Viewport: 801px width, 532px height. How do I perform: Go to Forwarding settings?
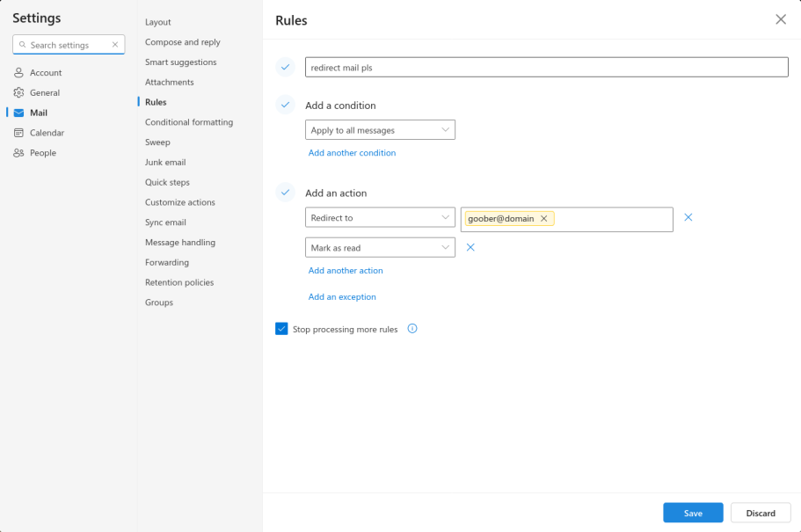click(167, 262)
